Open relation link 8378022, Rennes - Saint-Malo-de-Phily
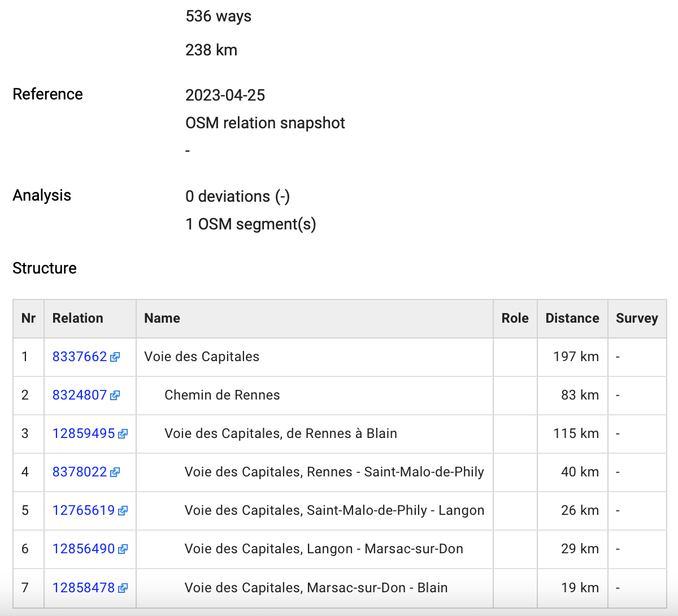This screenshot has height=616, width=678. (x=79, y=472)
